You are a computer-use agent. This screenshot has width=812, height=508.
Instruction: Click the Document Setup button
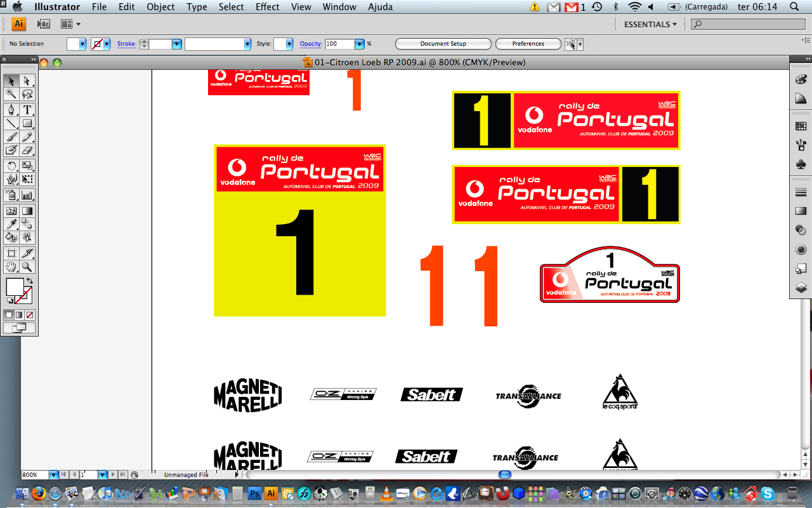click(443, 44)
